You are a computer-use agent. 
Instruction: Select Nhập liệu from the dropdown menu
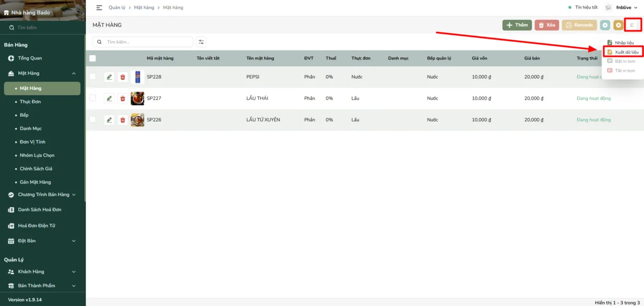point(623,42)
